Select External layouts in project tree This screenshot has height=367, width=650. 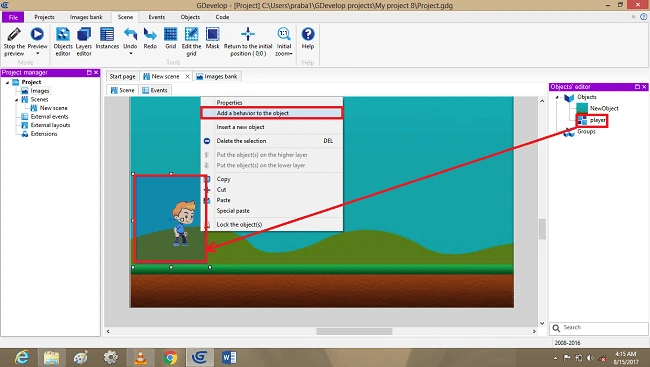point(50,125)
